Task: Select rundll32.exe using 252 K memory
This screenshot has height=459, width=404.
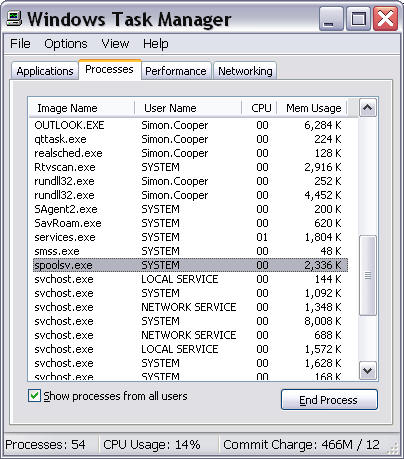Action: [190, 181]
